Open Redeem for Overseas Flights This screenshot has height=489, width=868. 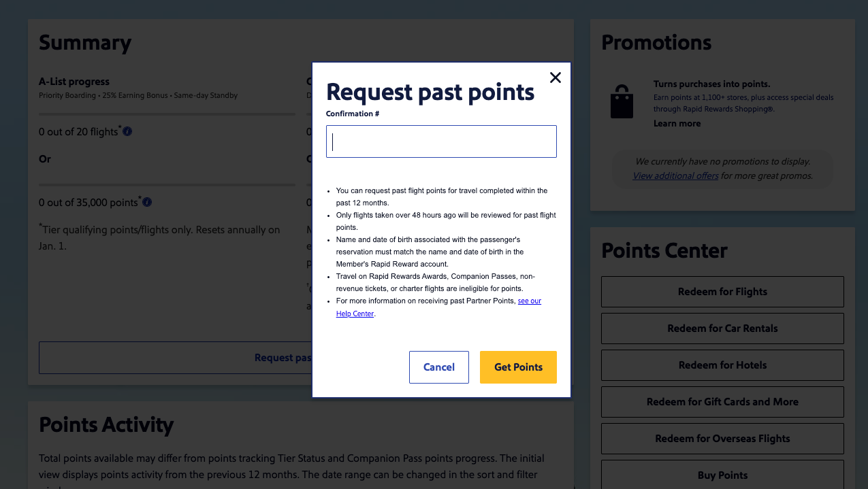click(722, 438)
